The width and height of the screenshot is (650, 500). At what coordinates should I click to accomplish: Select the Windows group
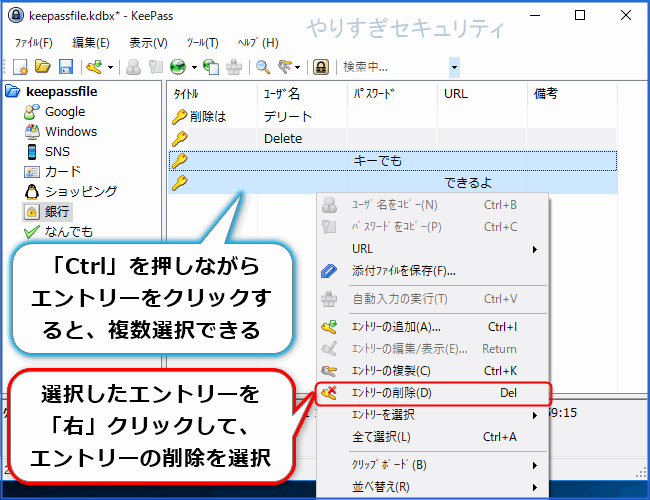click(x=71, y=131)
